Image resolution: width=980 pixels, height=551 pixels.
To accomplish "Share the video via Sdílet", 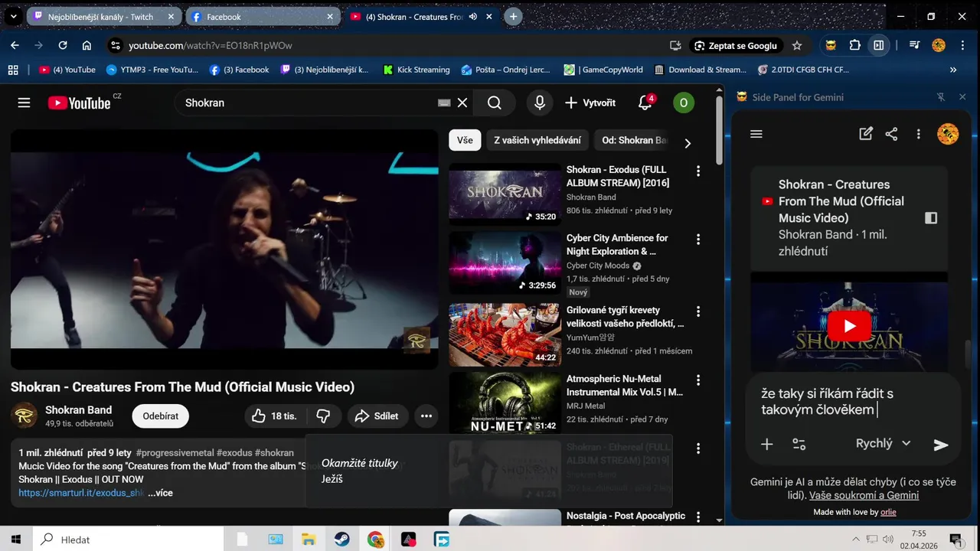I will click(377, 416).
